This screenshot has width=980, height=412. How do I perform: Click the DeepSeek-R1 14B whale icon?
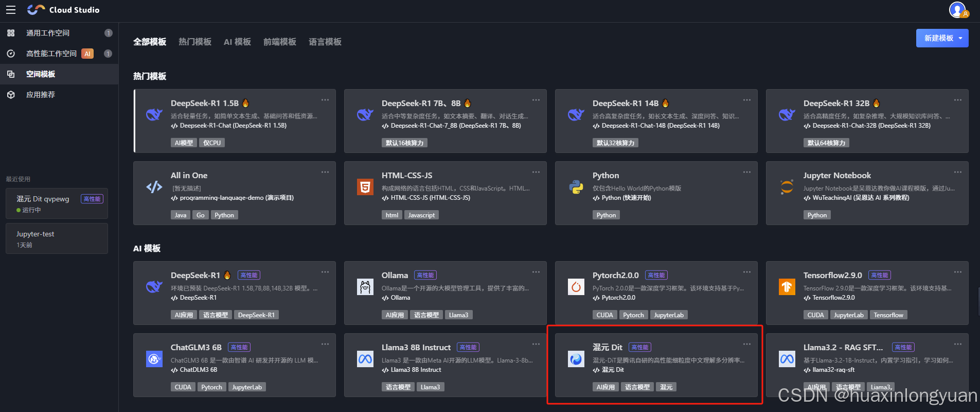tap(576, 114)
